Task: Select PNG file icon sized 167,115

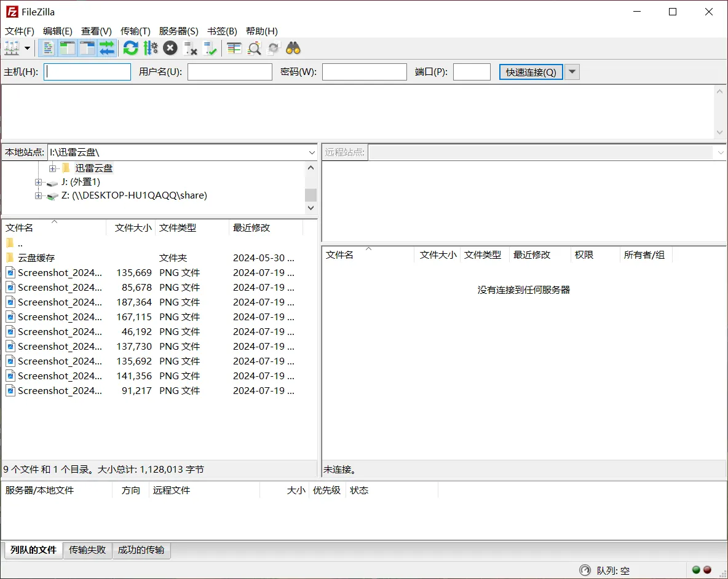Action: coord(10,317)
